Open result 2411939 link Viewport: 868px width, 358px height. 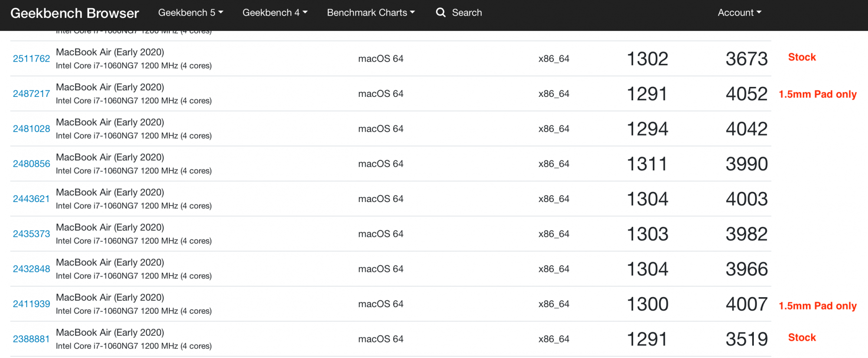[31, 304]
